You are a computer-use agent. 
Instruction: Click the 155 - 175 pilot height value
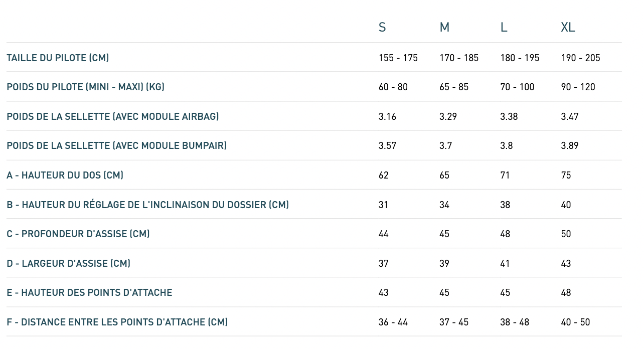click(398, 58)
